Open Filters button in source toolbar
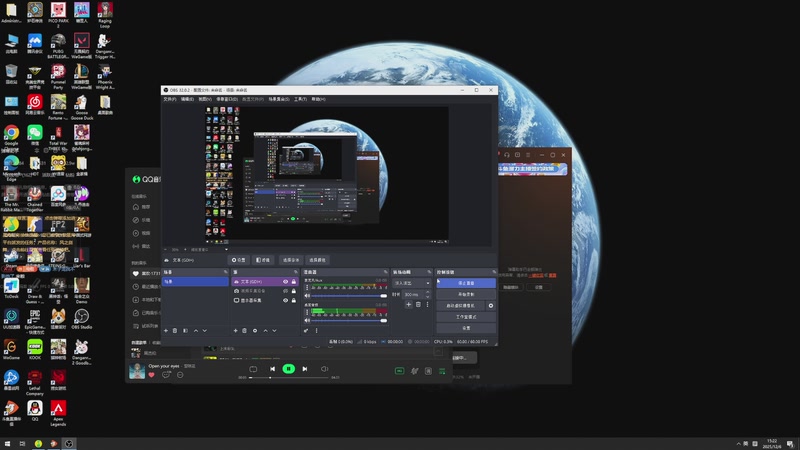This screenshot has height=450, width=800. tap(263, 260)
